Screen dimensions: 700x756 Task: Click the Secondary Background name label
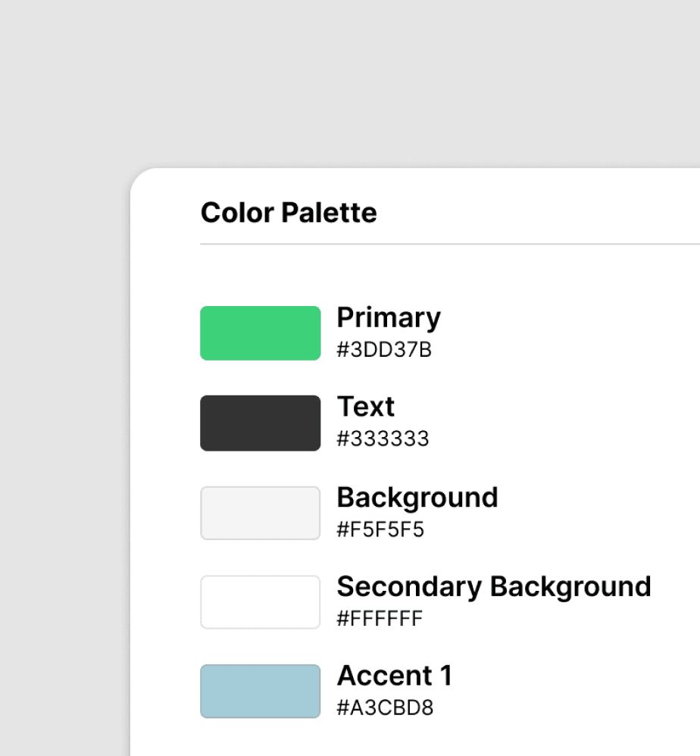coord(493,587)
